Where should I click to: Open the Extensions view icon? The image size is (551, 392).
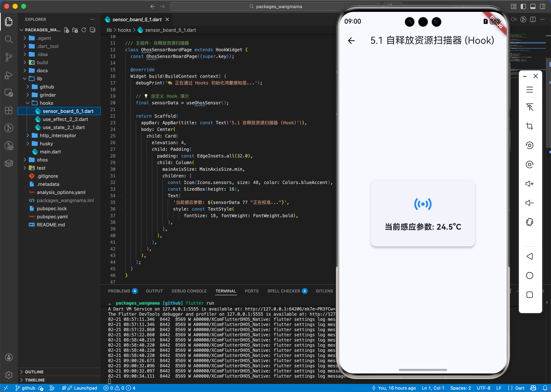[9, 111]
